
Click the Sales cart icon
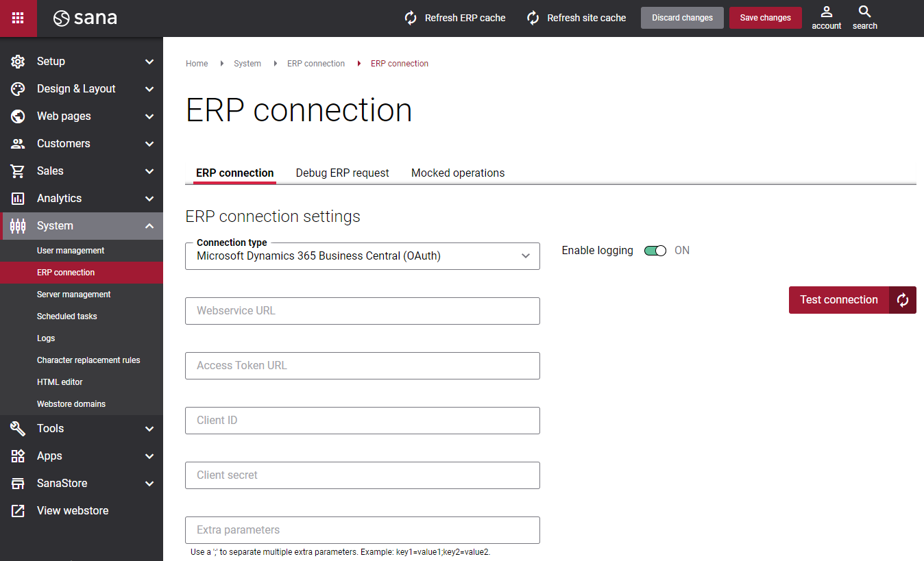tap(18, 171)
